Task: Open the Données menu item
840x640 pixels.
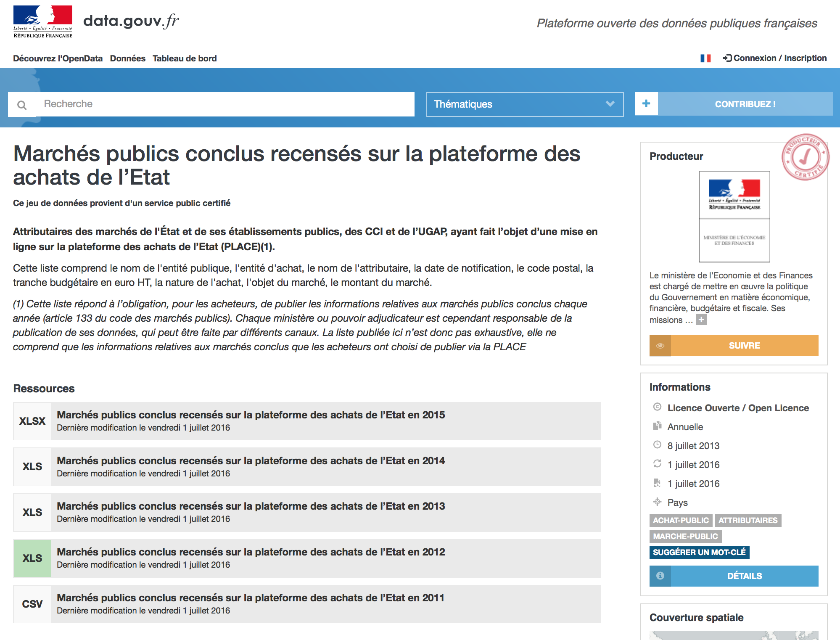Action: click(x=128, y=58)
